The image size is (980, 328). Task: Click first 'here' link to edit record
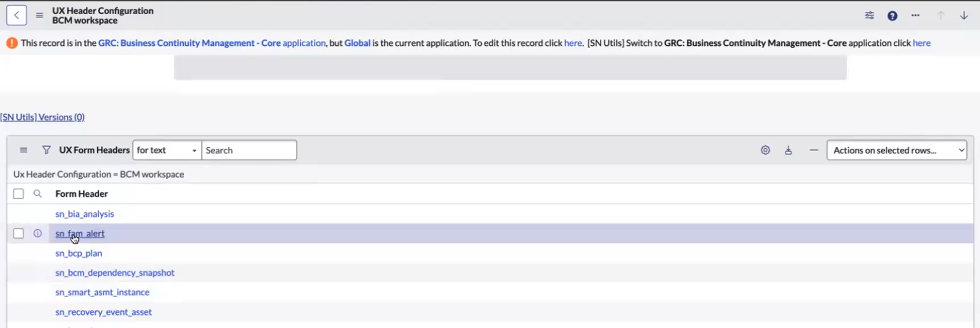[x=573, y=43]
